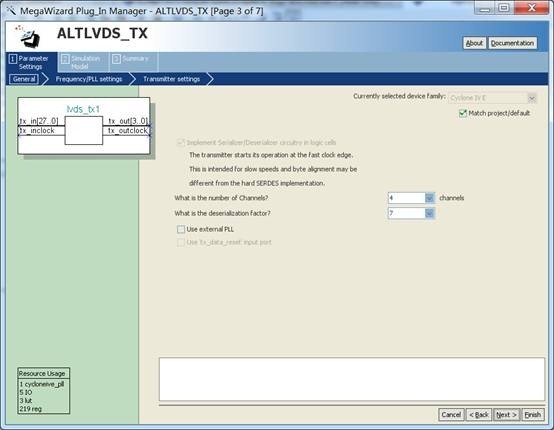Expand the device family dropdown
This screenshot has width=554, height=430.
click(x=532, y=98)
